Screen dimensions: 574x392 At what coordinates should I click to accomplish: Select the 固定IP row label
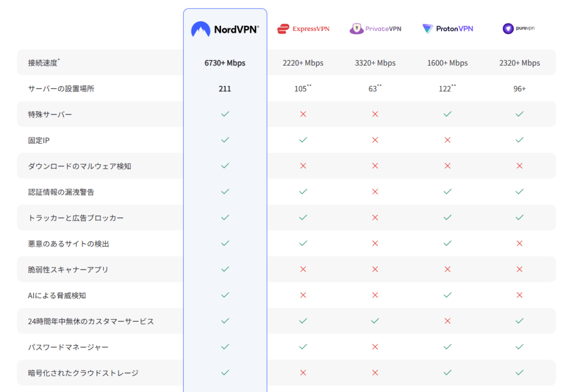point(39,140)
